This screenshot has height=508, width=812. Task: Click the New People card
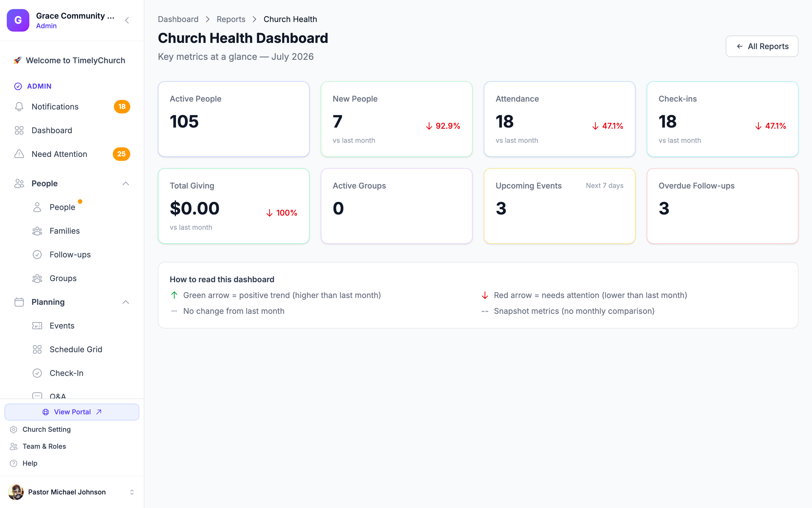coord(397,119)
